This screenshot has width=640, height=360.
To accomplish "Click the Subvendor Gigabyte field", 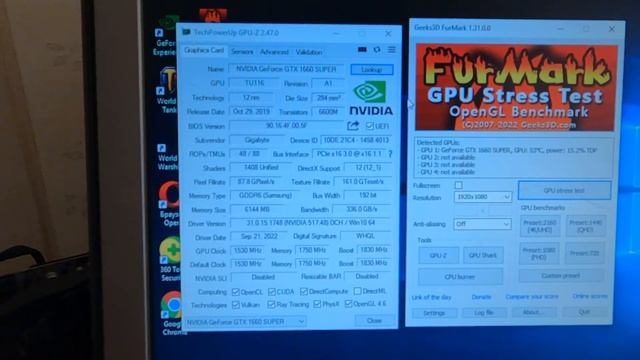I will [x=257, y=140].
